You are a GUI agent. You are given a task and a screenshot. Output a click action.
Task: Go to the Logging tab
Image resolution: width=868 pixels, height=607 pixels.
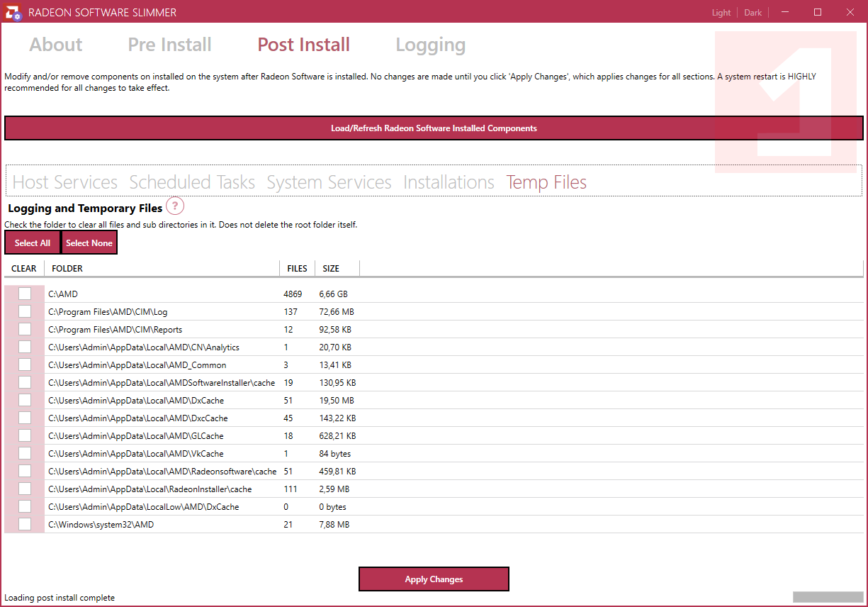(430, 45)
